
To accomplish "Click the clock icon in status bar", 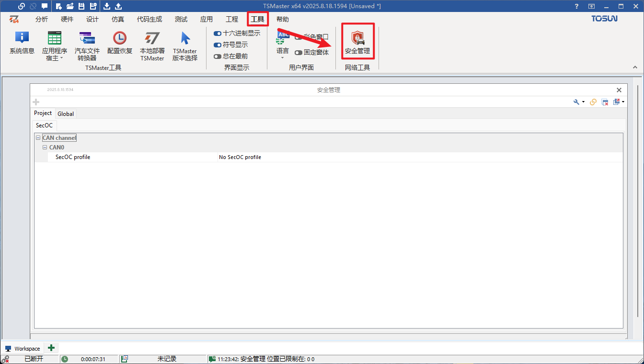I will 65,359.
